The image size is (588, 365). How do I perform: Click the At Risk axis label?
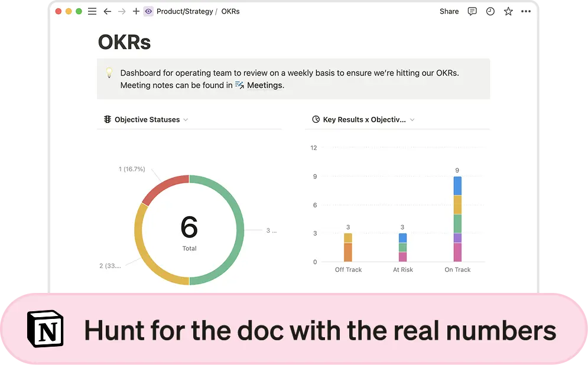click(x=403, y=269)
